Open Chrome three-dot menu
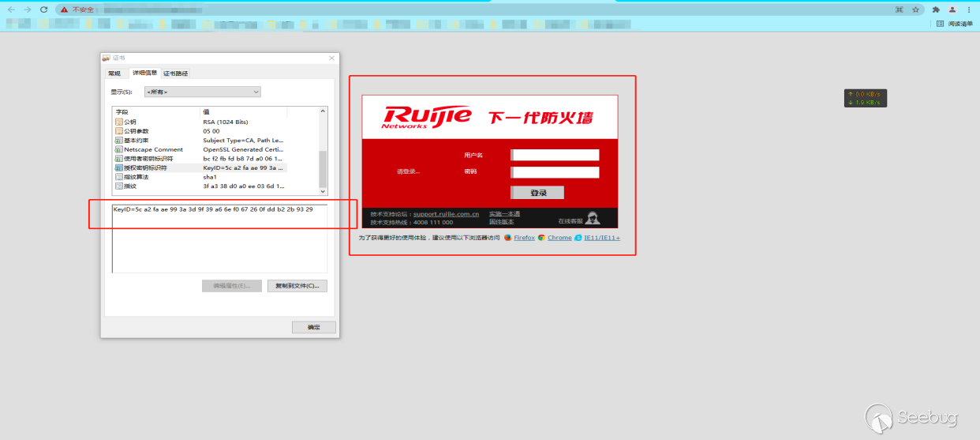The height and width of the screenshot is (440, 980). click(x=969, y=9)
